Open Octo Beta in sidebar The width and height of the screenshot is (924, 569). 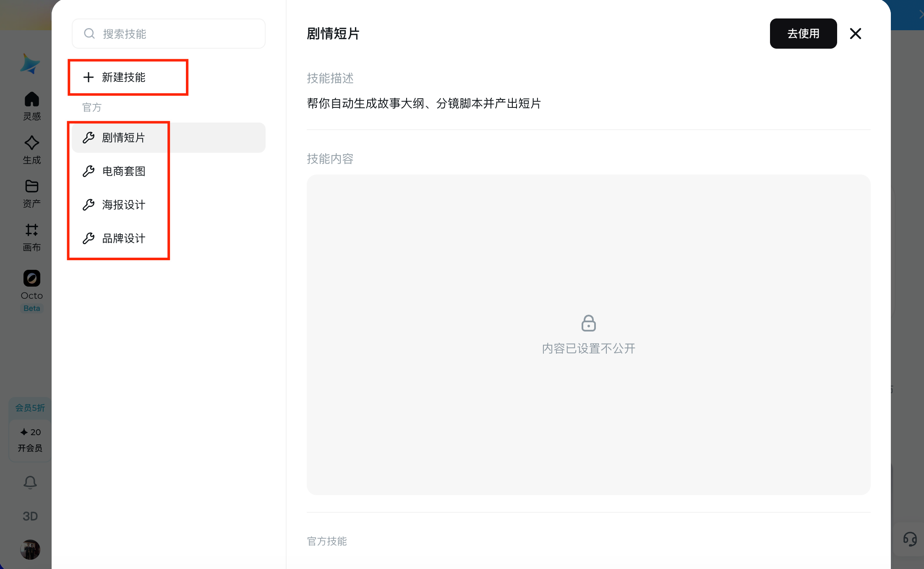tap(32, 291)
